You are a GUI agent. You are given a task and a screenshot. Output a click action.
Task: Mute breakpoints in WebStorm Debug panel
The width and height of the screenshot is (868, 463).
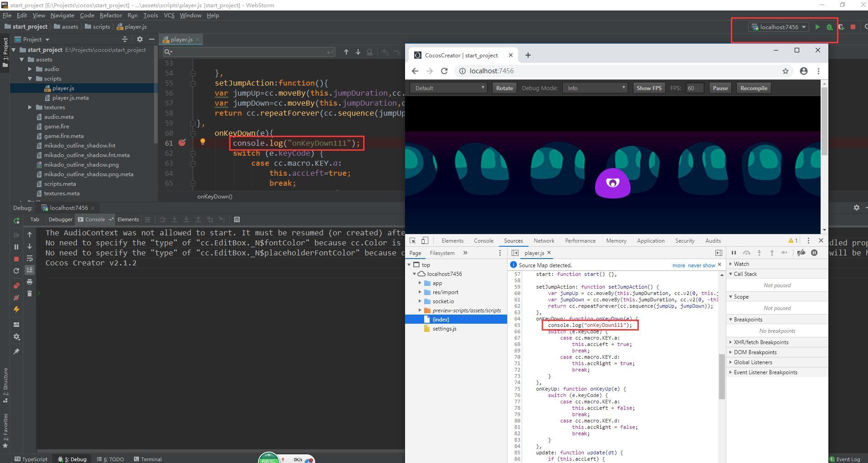click(16, 297)
